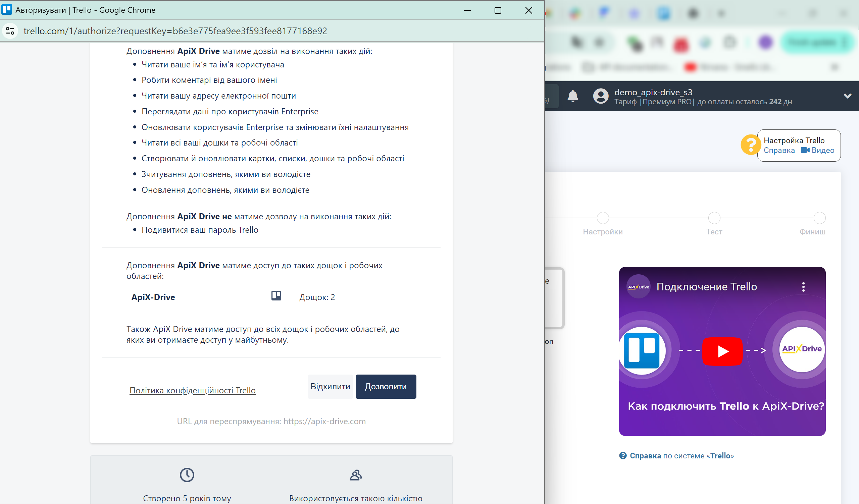This screenshot has width=859, height=504.
Task: Click Подключение Trello video title
Action: pos(707,287)
